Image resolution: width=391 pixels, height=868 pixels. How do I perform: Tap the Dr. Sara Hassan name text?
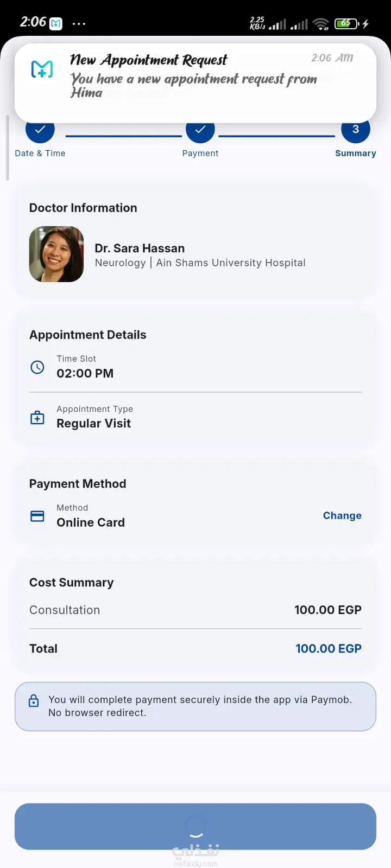(x=140, y=248)
